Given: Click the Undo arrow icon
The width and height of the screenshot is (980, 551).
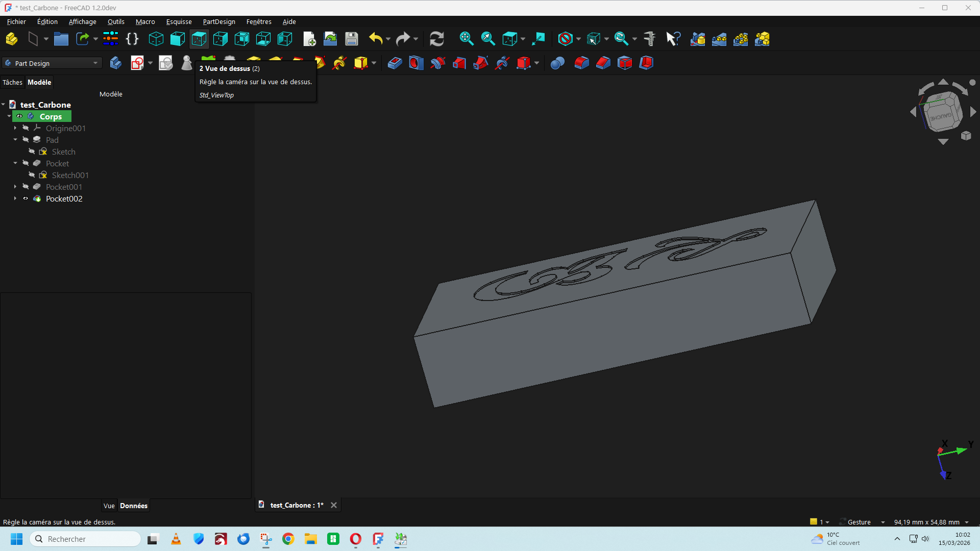Looking at the screenshot, I should tap(376, 39).
